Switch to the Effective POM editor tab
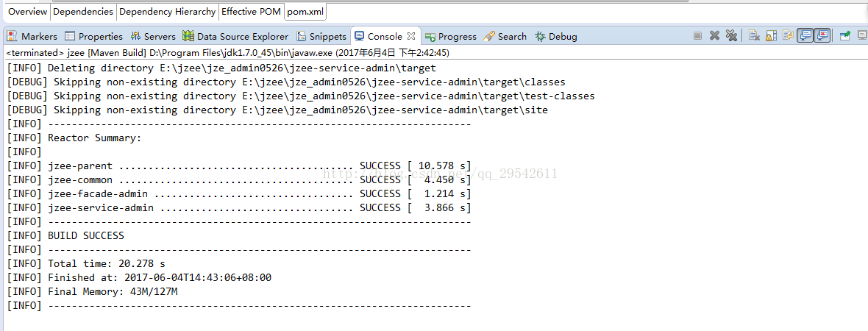 pyautogui.click(x=252, y=11)
